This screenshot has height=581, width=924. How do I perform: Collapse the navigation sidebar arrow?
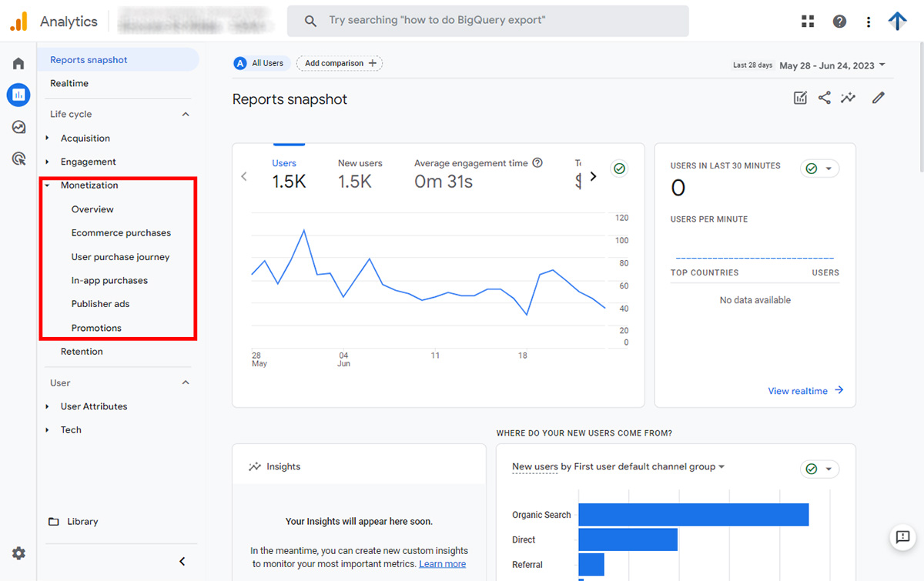[x=182, y=562]
